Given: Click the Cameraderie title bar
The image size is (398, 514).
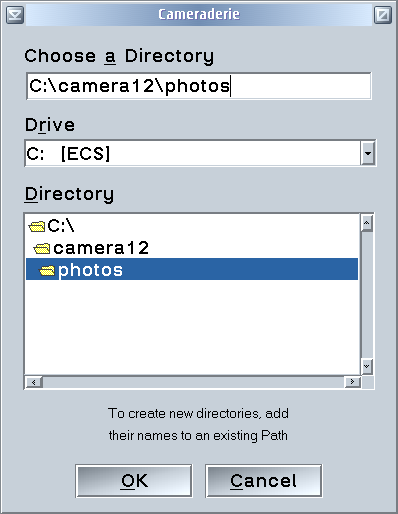Looking at the screenshot, I should 199,15.
